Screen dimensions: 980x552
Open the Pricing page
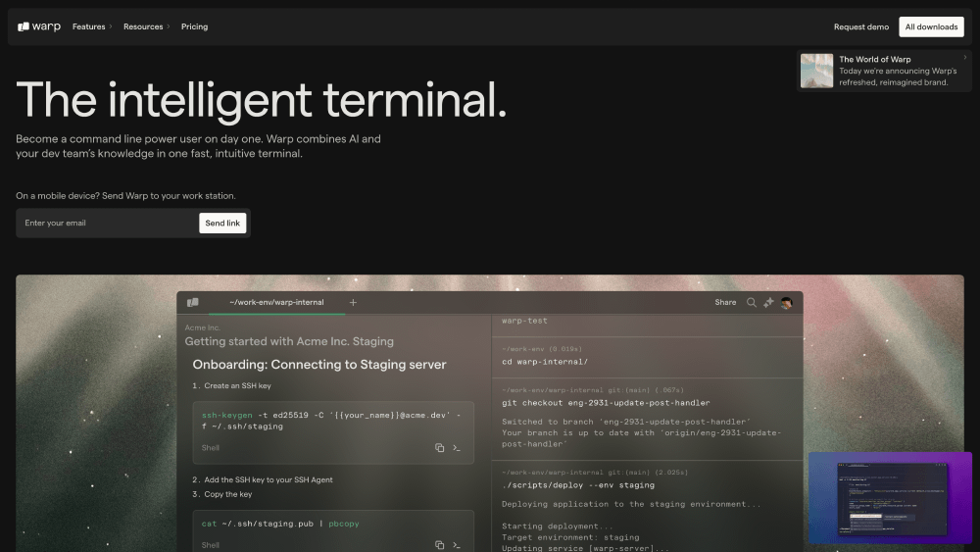[x=194, y=26]
